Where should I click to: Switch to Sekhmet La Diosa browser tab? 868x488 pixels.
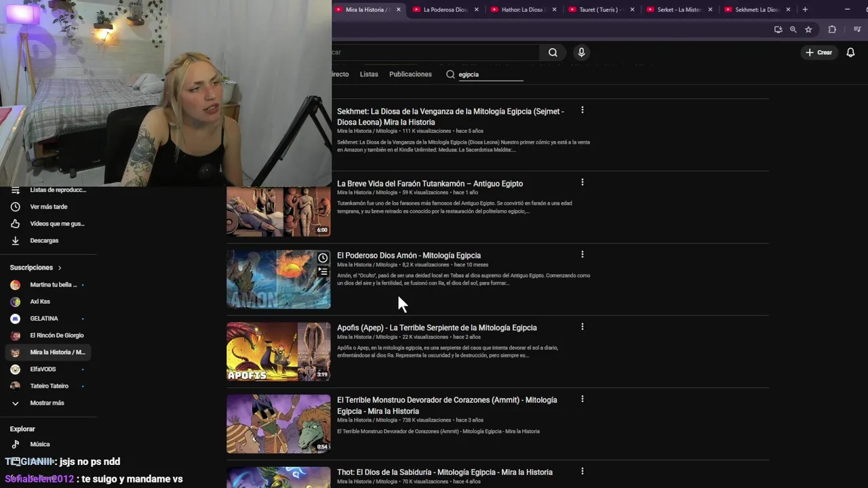758,9
